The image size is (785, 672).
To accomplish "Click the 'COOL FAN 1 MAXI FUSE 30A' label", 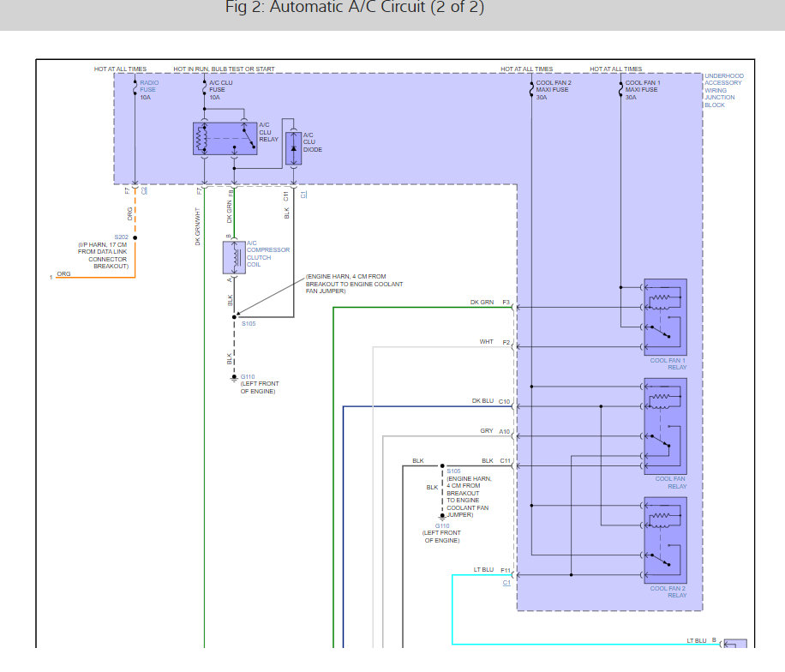I will pyautogui.click(x=643, y=90).
